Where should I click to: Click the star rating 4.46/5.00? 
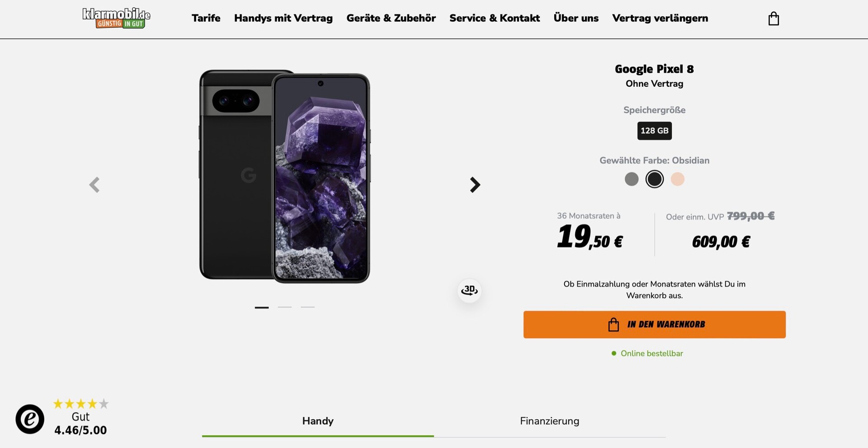81,417
